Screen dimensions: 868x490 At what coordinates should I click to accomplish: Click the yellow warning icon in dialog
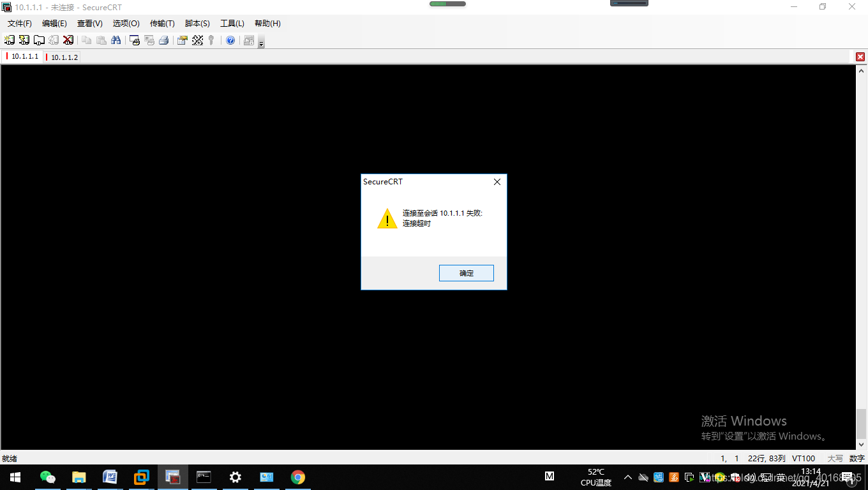click(x=387, y=218)
